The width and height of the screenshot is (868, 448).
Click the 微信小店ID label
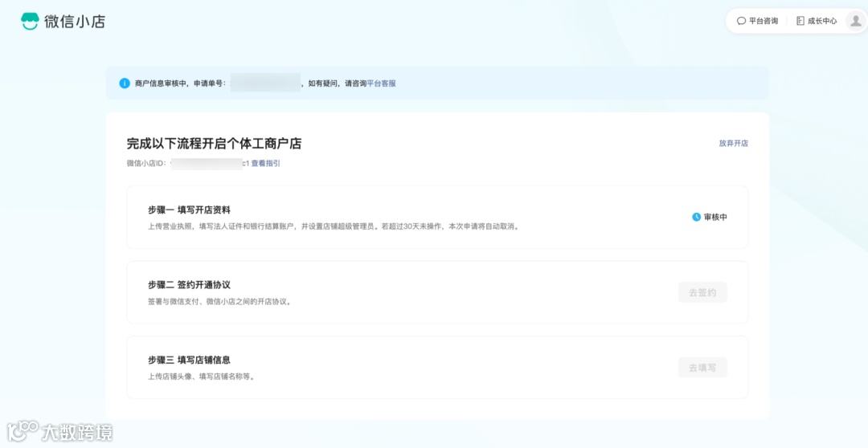tap(147, 164)
